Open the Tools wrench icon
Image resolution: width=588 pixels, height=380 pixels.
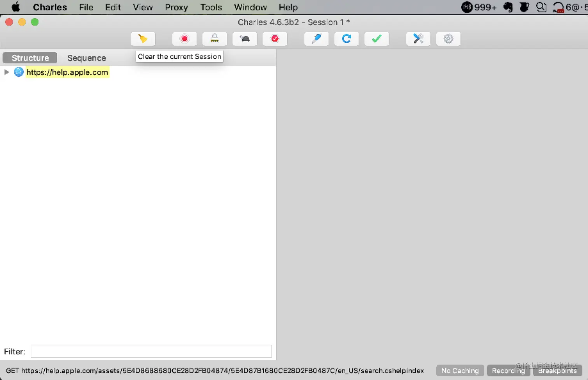[418, 39]
